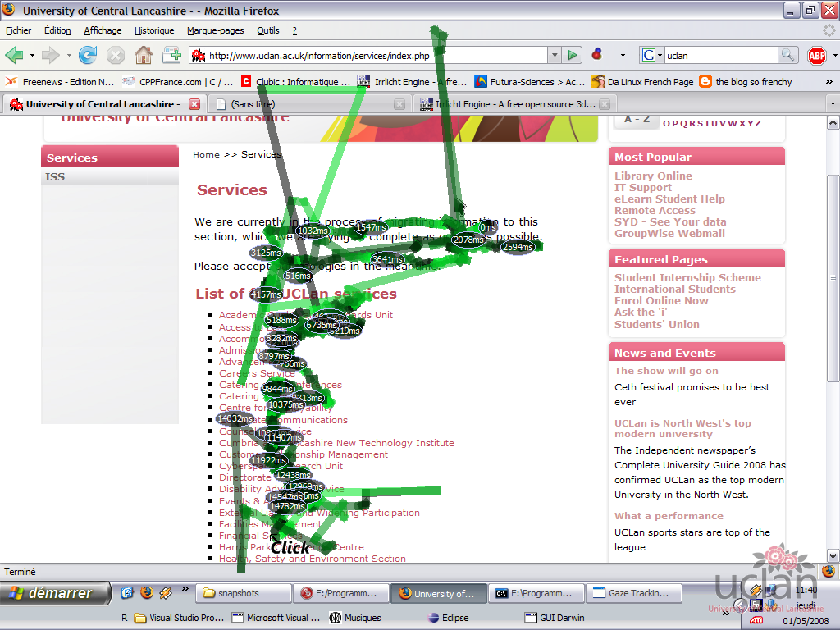Open the Remote Access link
This screenshot has width=840, height=630.
click(655, 211)
